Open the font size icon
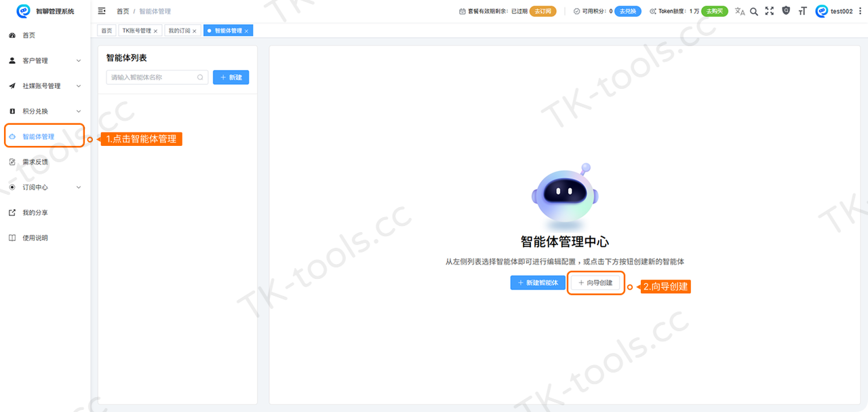868x412 pixels. tap(803, 11)
